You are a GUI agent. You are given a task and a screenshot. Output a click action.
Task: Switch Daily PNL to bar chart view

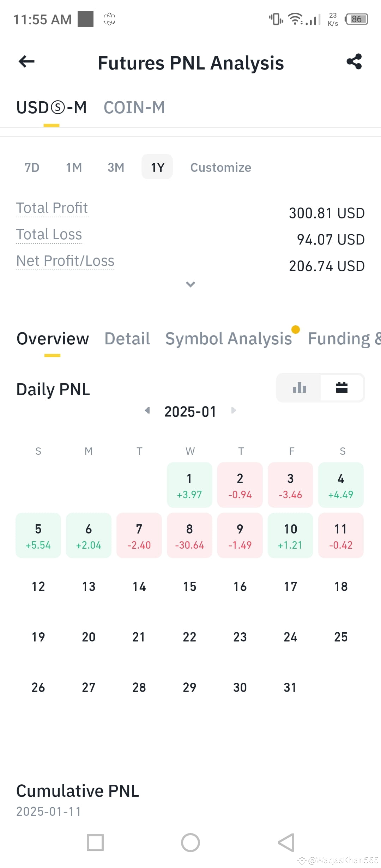299,388
